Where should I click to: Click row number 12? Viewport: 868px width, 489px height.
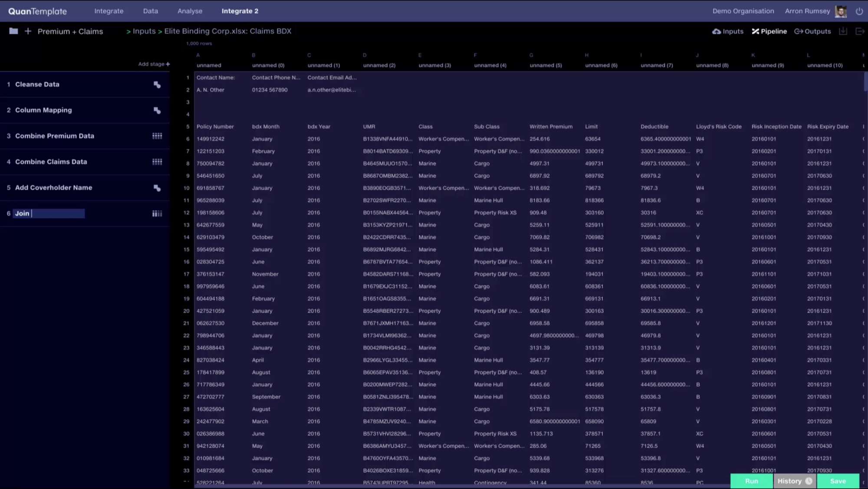[187, 213]
